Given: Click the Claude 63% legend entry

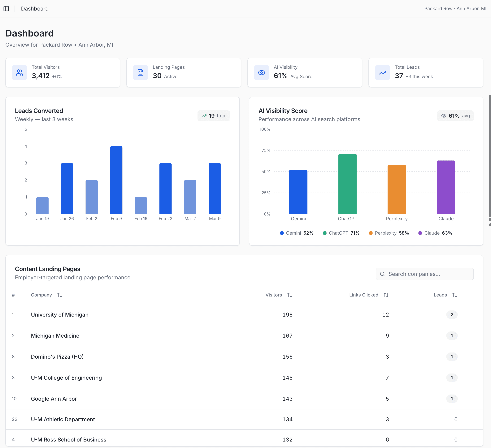Looking at the screenshot, I should click(435, 233).
